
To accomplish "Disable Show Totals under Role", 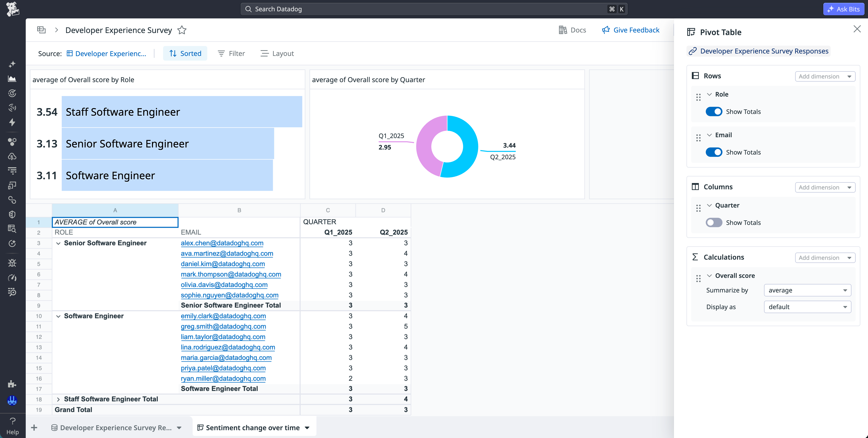I will pyautogui.click(x=714, y=111).
